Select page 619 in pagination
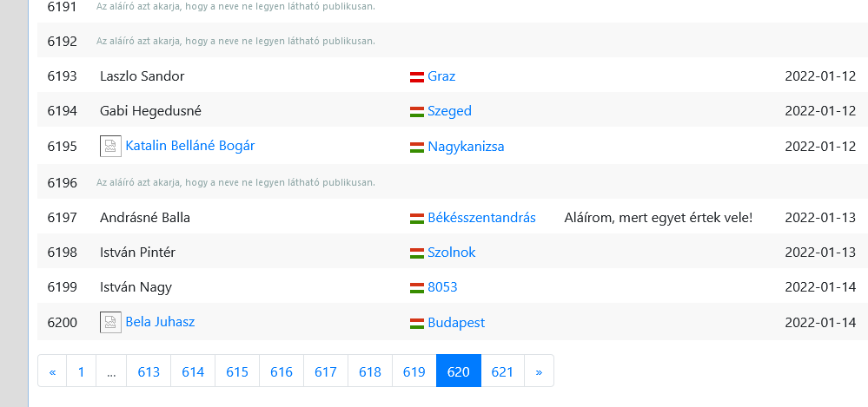Image resolution: width=868 pixels, height=407 pixels. (x=414, y=371)
